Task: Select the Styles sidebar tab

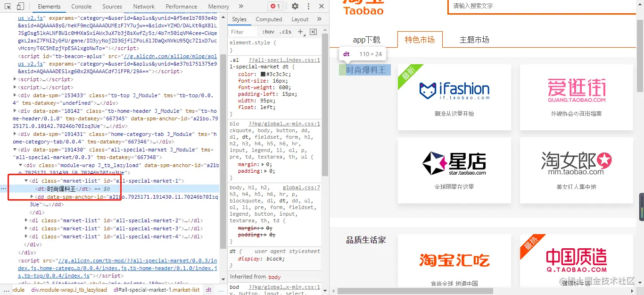Action: (239, 19)
